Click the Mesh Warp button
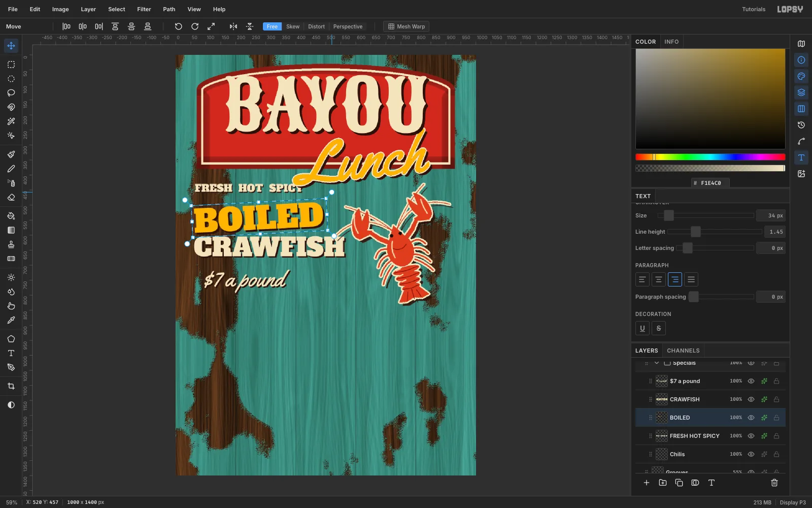This screenshot has width=812, height=508. [407, 26]
